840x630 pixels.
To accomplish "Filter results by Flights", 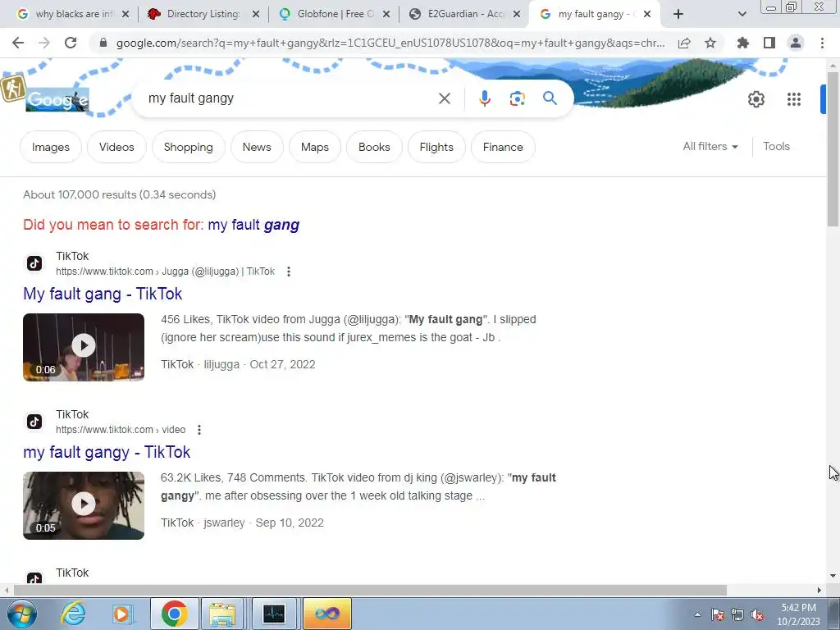I will (x=436, y=147).
